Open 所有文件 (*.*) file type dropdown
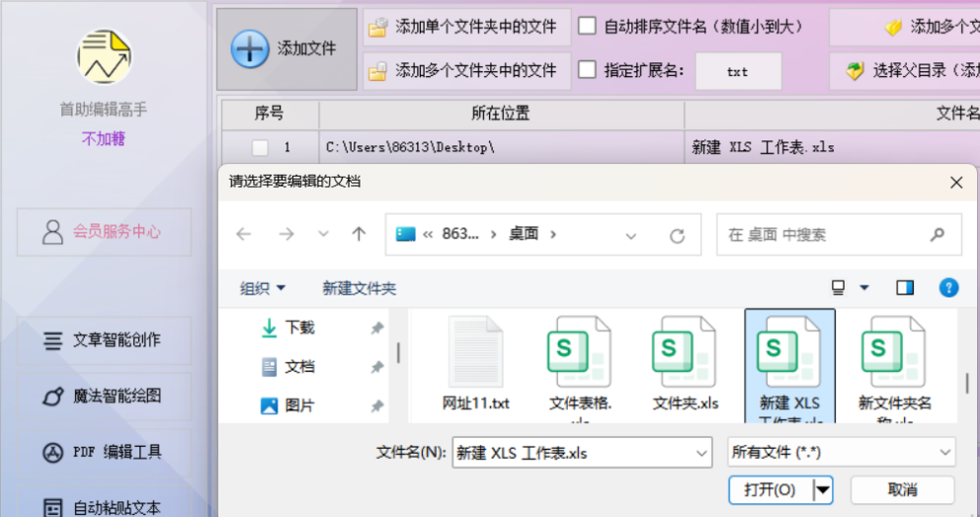 pyautogui.click(x=842, y=452)
